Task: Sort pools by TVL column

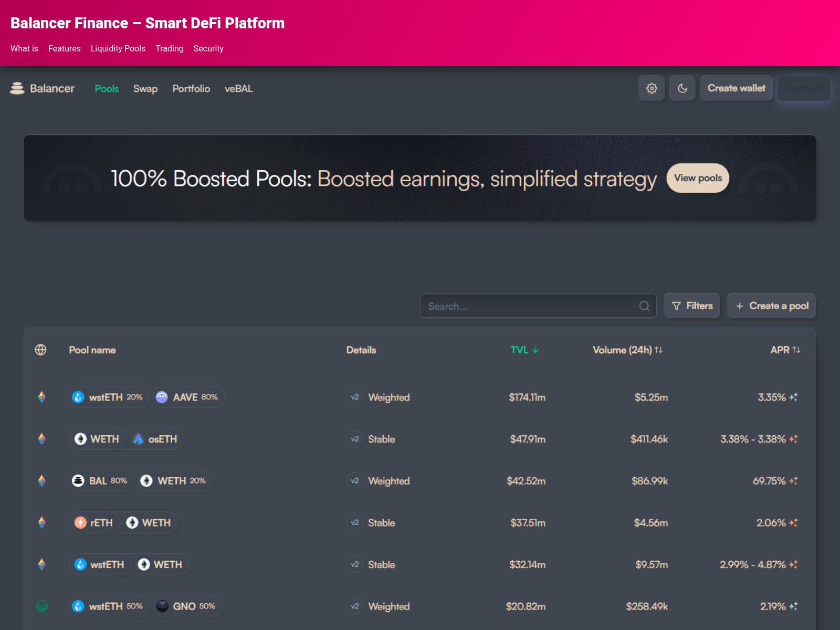Action: (x=524, y=350)
